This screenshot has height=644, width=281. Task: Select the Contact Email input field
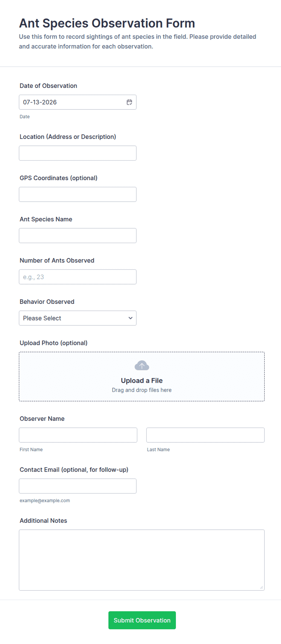pos(78,486)
